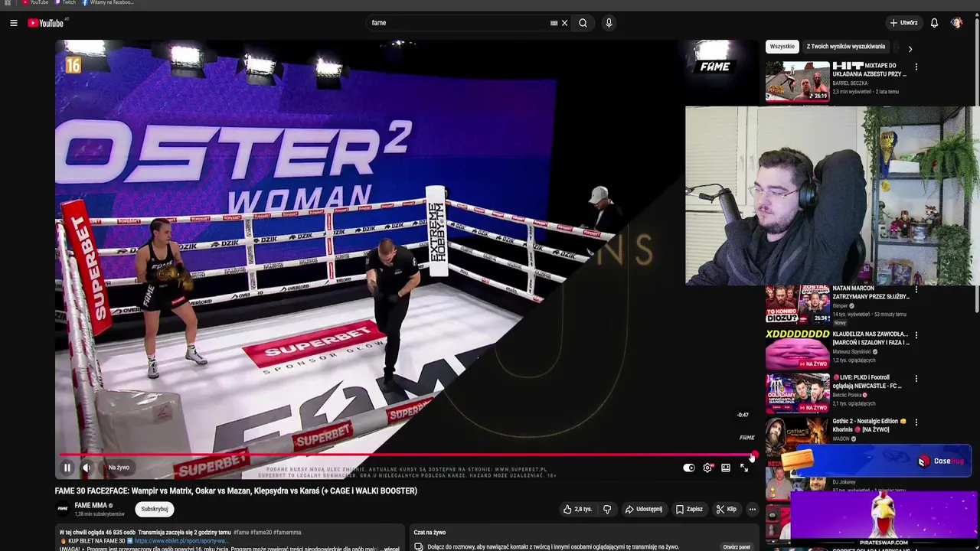Click the red scrubber handle at live edge
This screenshot has width=980, height=551.
click(753, 456)
